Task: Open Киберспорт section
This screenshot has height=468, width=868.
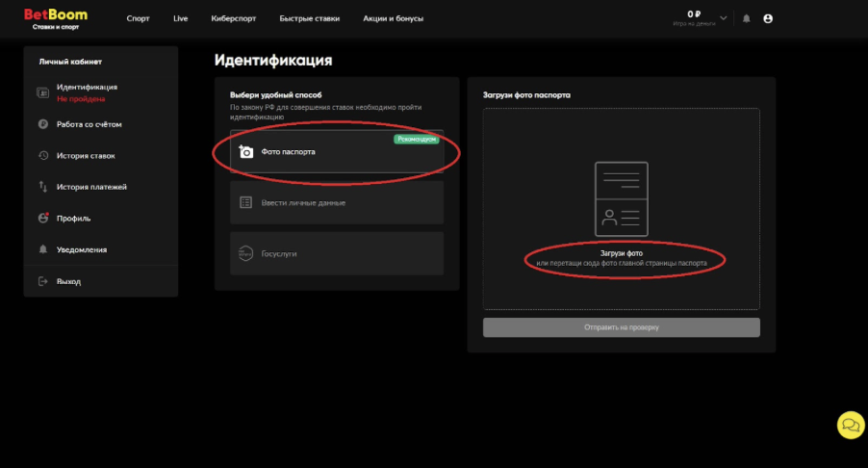Action: click(234, 18)
